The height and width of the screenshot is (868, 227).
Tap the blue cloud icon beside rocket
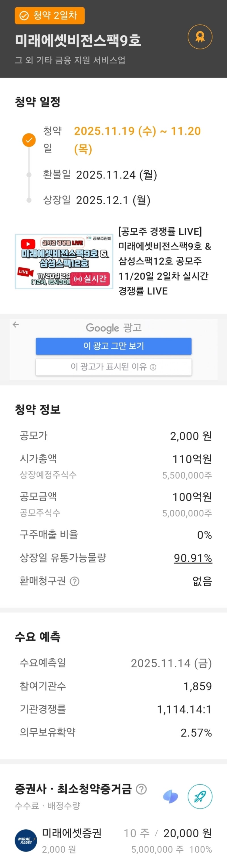coord(171,797)
